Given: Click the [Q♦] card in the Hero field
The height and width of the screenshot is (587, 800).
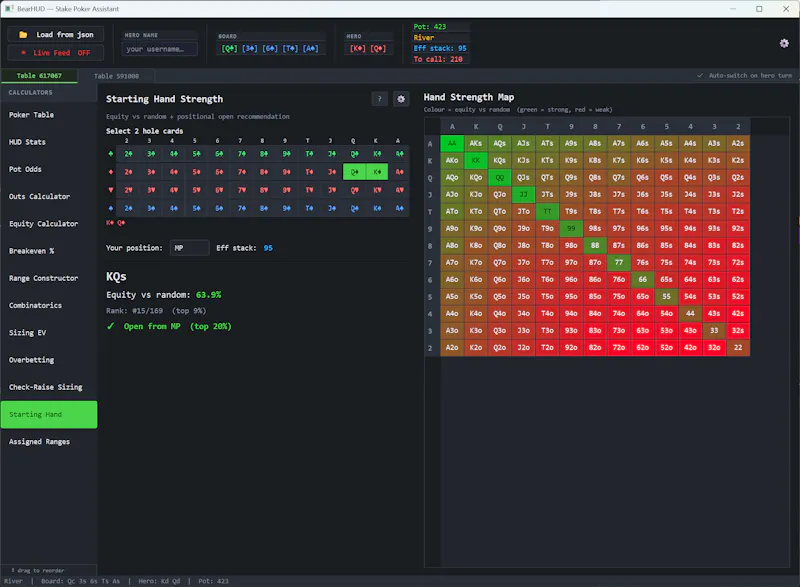Looking at the screenshot, I should click(378, 48).
